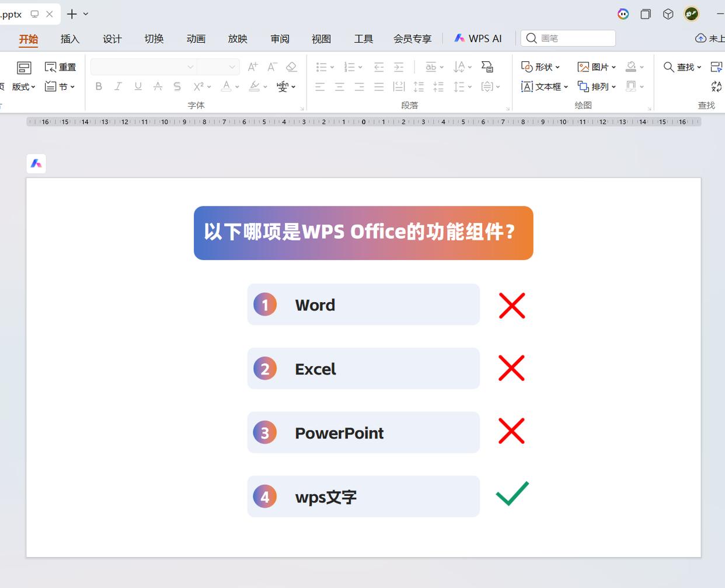Expand the Layout (版式) dropdown
The width and height of the screenshot is (725, 588).
click(x=23, y=86)
